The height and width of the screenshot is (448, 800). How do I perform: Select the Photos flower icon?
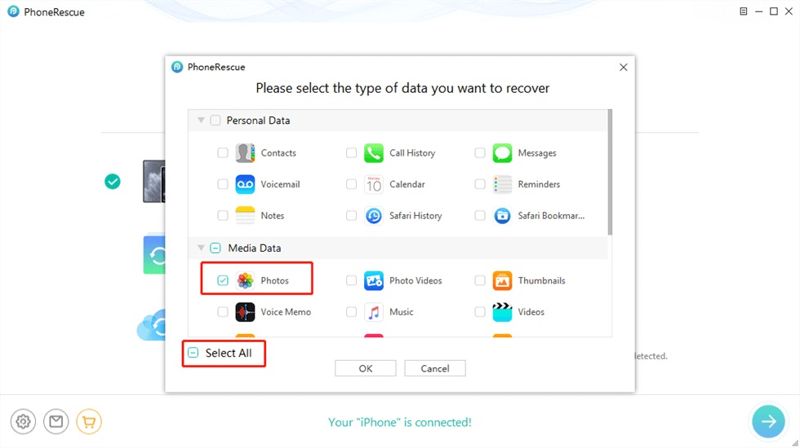coord(245,281)
